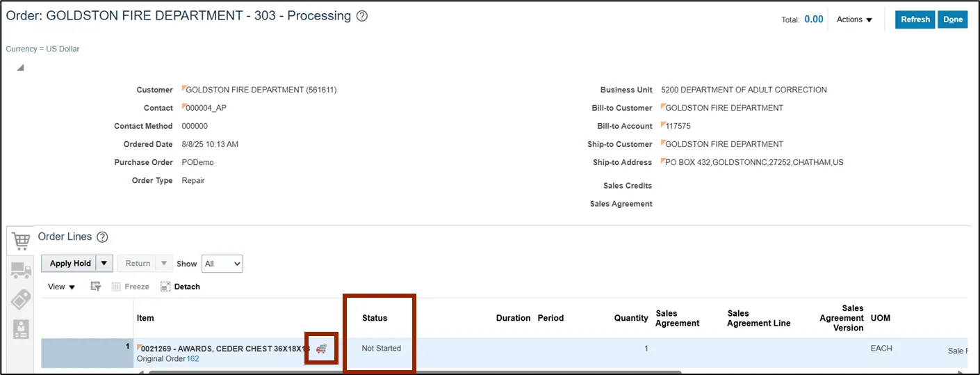Click the UOM column header

click(x=881, y=318)
